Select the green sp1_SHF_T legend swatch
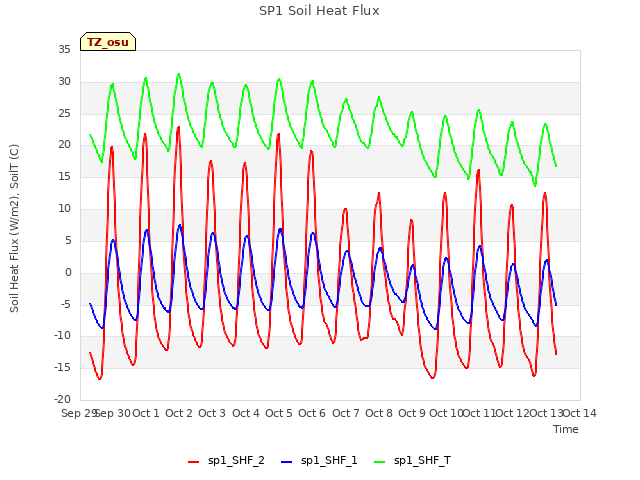The image size is (640, 480). 380,462
